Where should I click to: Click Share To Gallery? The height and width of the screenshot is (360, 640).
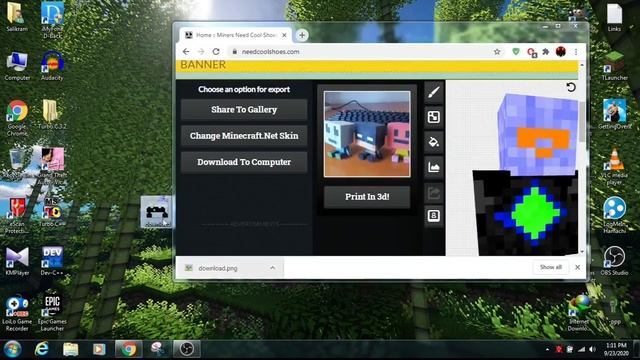244,109
